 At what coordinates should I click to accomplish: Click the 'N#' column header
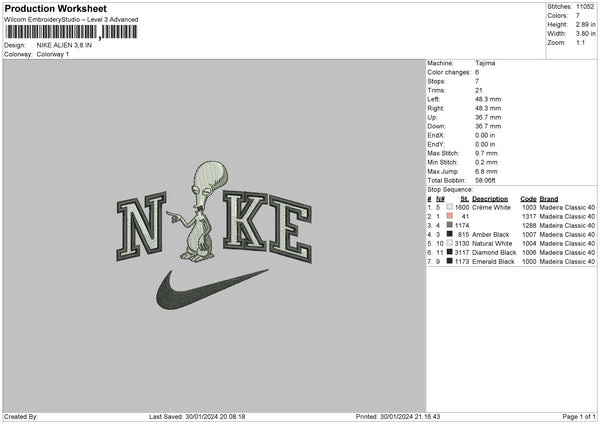[x=440, y=199]
